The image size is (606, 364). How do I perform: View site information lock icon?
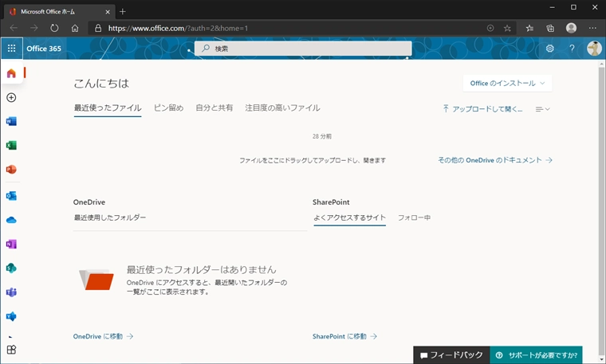tap(98, 28)
